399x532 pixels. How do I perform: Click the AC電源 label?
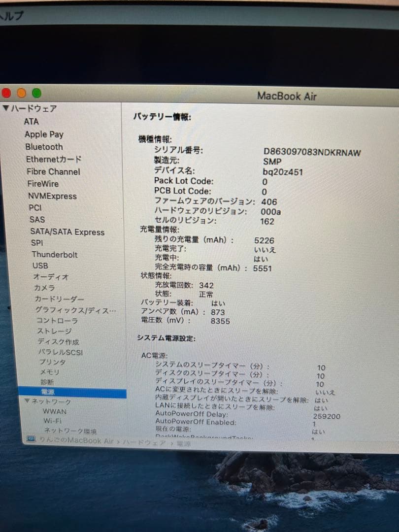click(x=154, y=356)
